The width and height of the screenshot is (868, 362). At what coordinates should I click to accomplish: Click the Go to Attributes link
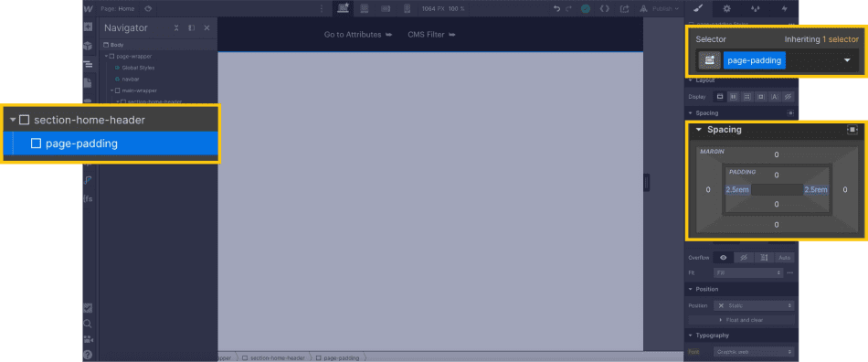(358, 35)
